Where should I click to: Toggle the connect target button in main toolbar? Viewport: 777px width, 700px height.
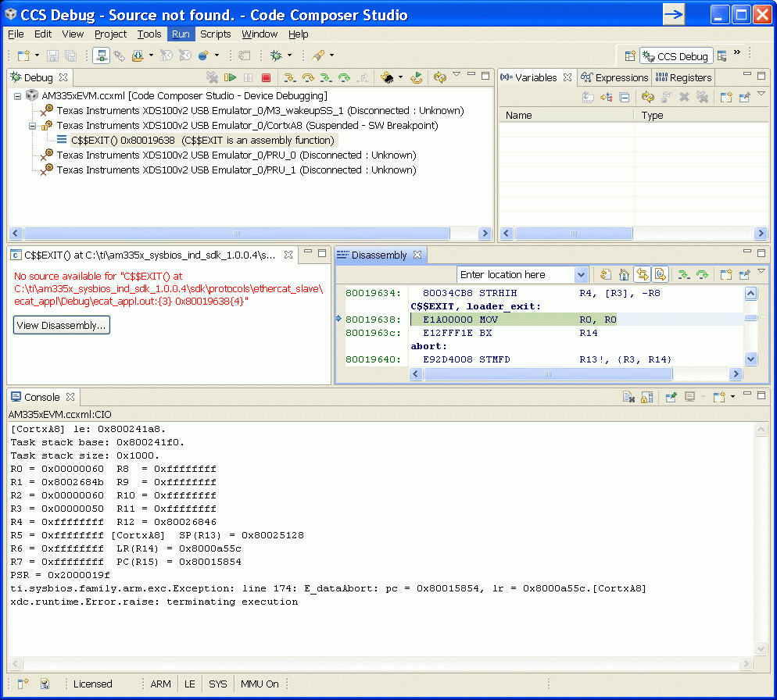[x=101, y=55]
